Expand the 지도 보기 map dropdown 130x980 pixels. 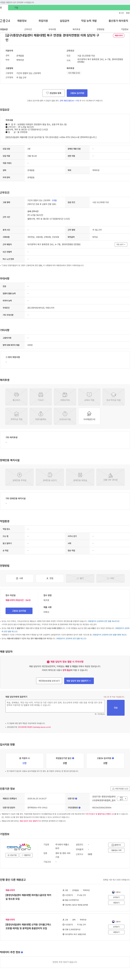(x=121, y=245)
